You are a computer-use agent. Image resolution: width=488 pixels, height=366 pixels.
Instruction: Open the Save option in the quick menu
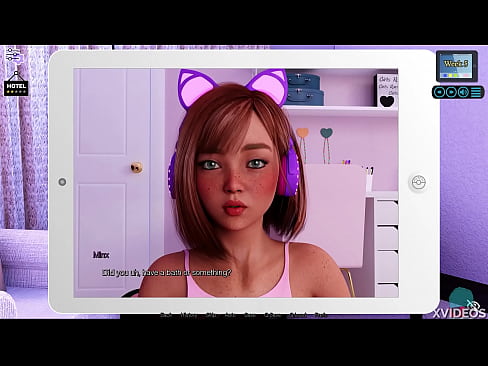(250, 315)
